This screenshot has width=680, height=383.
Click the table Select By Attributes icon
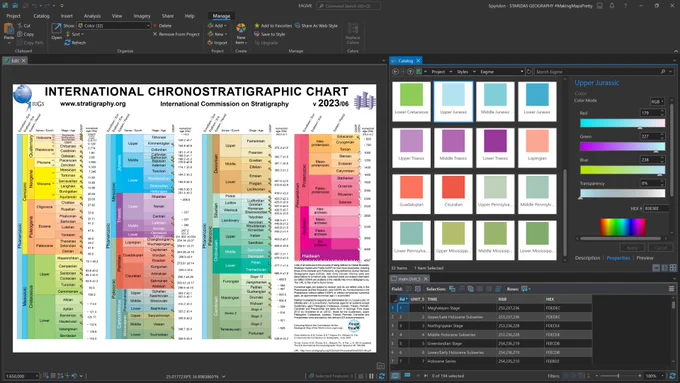(452, 289)
